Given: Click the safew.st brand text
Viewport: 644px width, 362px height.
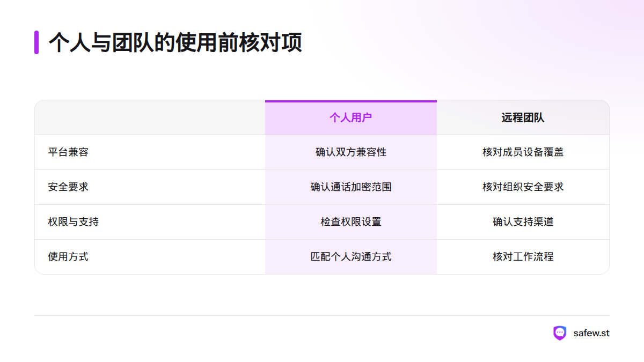Looking at the screenshot, I should 591,333.
